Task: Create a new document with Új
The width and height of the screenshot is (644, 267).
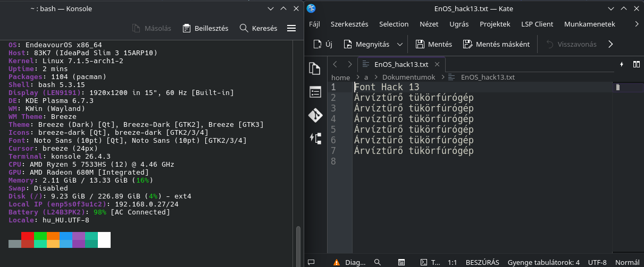Action: [323, 44]
